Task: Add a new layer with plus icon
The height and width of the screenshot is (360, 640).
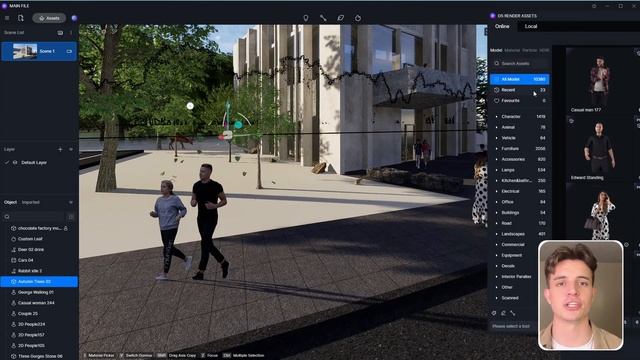Action: tap(60, 149)
